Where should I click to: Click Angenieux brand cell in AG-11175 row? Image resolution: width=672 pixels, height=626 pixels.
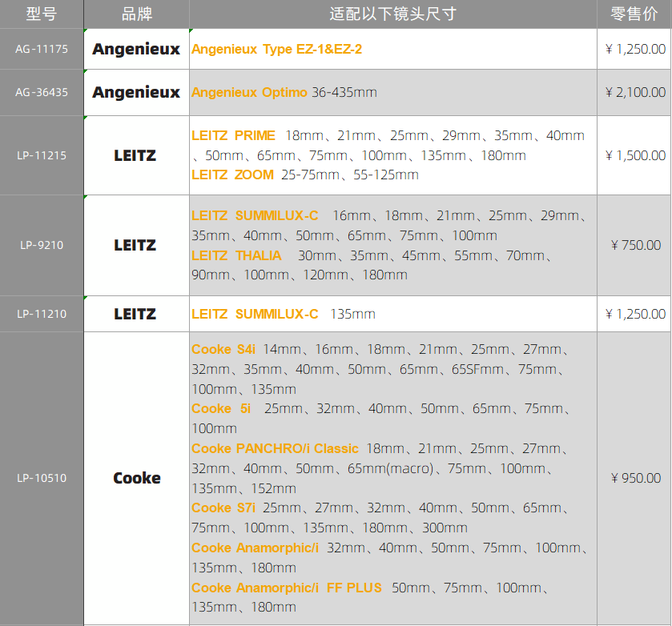(137, 49)
